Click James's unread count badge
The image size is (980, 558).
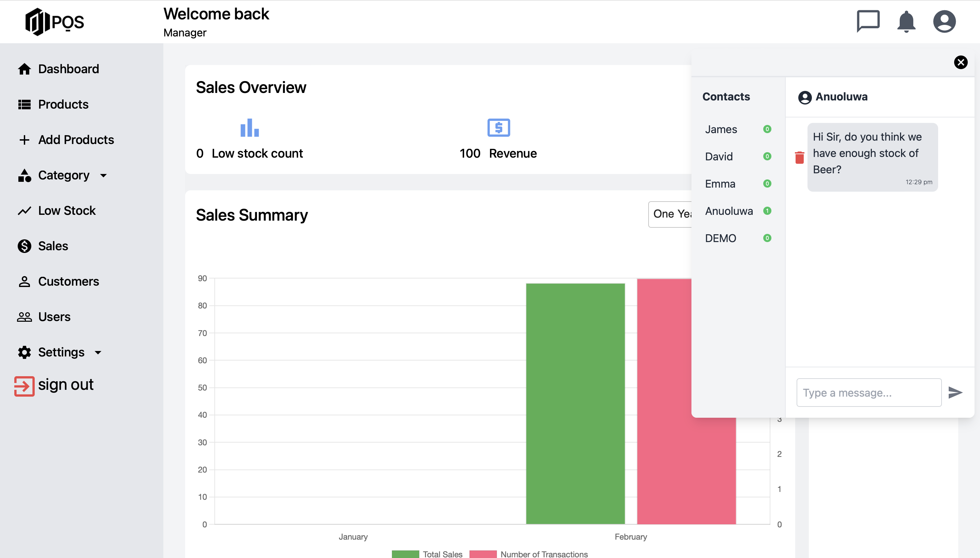tap(767, 129)
